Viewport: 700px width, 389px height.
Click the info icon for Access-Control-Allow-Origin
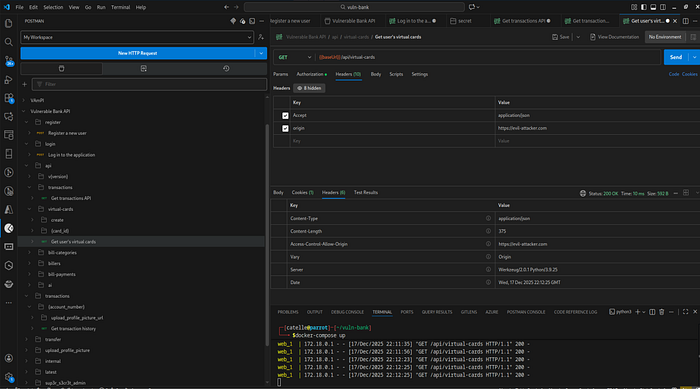tap(488, 244)
